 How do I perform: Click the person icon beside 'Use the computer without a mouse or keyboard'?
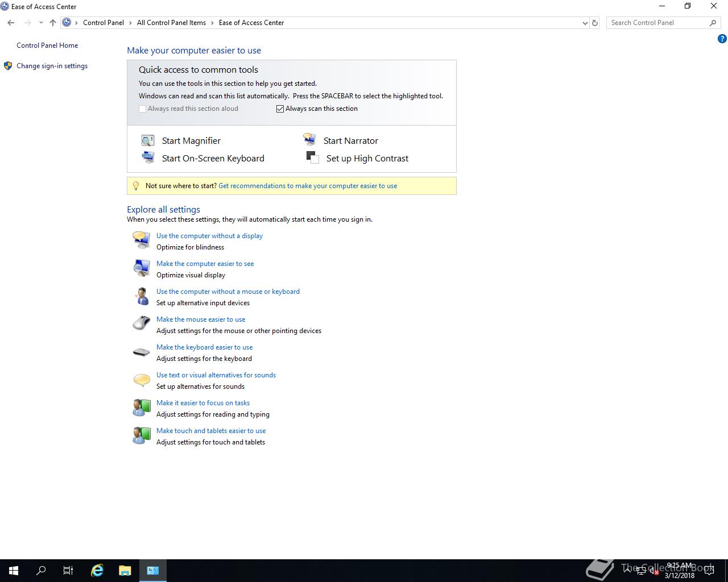pyautogui.click(x=141, y=296)
